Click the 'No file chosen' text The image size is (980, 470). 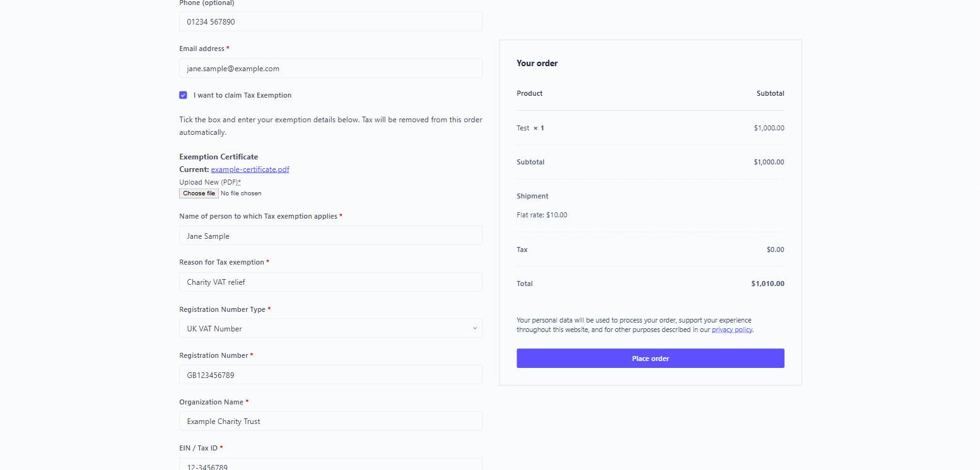[241, 193]
